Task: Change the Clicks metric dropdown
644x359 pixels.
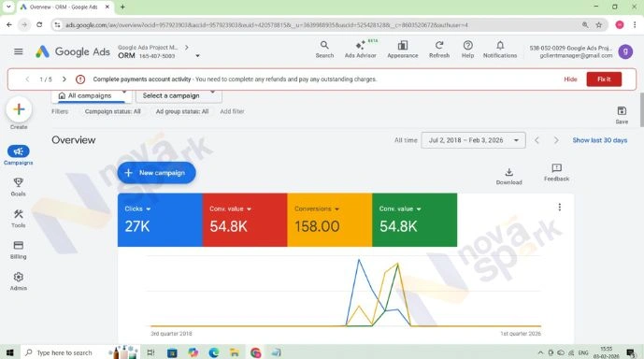Action: pos(137,209)
